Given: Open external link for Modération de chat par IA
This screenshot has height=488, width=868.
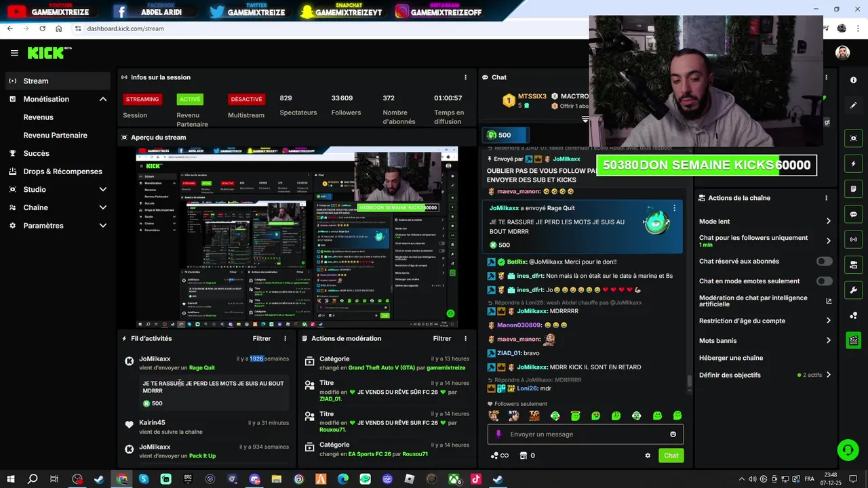Looking at the screenshot, I should click(x=828, y=301).
